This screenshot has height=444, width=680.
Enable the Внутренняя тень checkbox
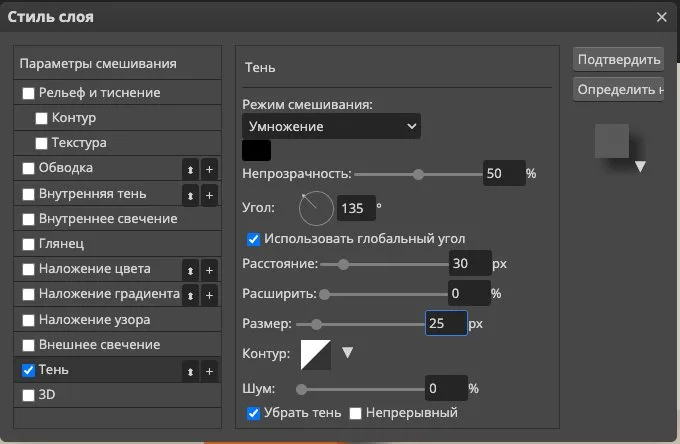click(29, 194)
